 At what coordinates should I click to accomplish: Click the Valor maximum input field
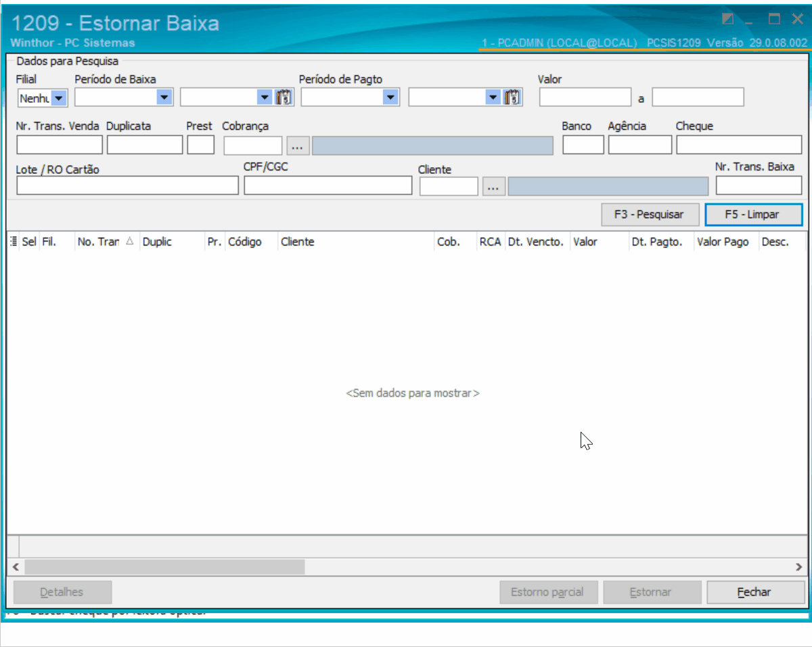[x=698, y=97]
